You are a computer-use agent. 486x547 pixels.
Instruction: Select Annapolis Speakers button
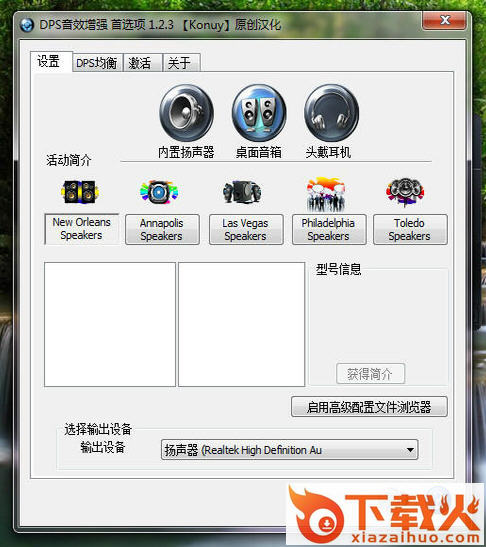pos(162,230)
